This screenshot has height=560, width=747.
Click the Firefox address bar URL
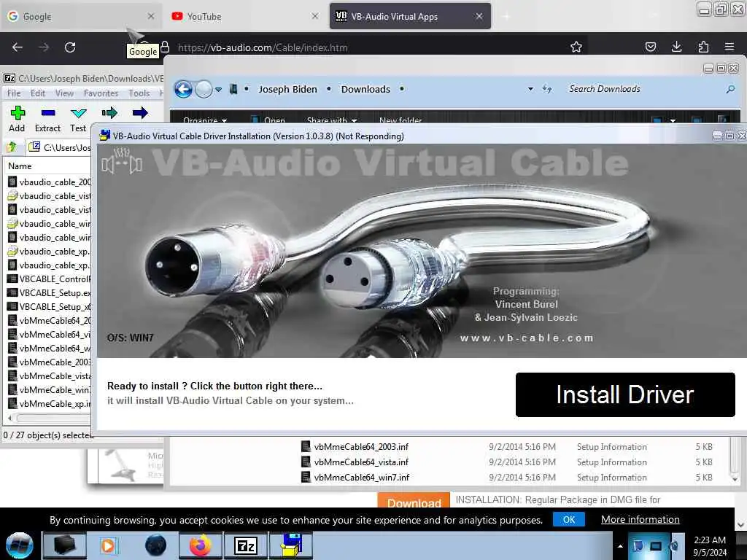pos(263,47)
